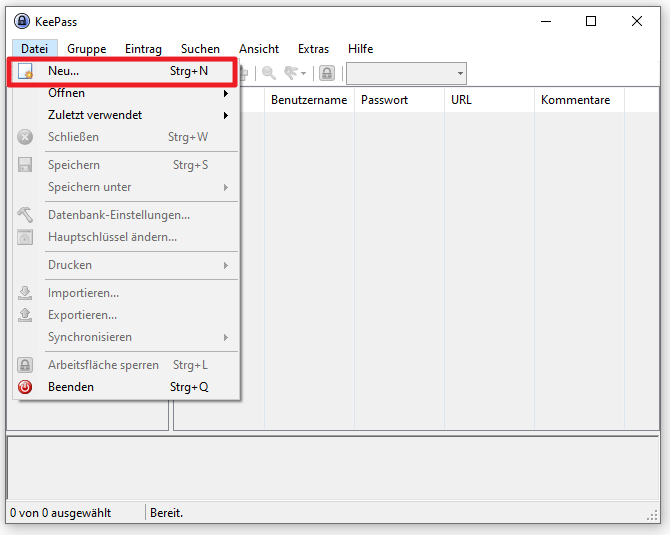Viewport: 670px width, 535px height.
Task: Click the magnifier search icon in the toolbar
Action: point(269,73)
